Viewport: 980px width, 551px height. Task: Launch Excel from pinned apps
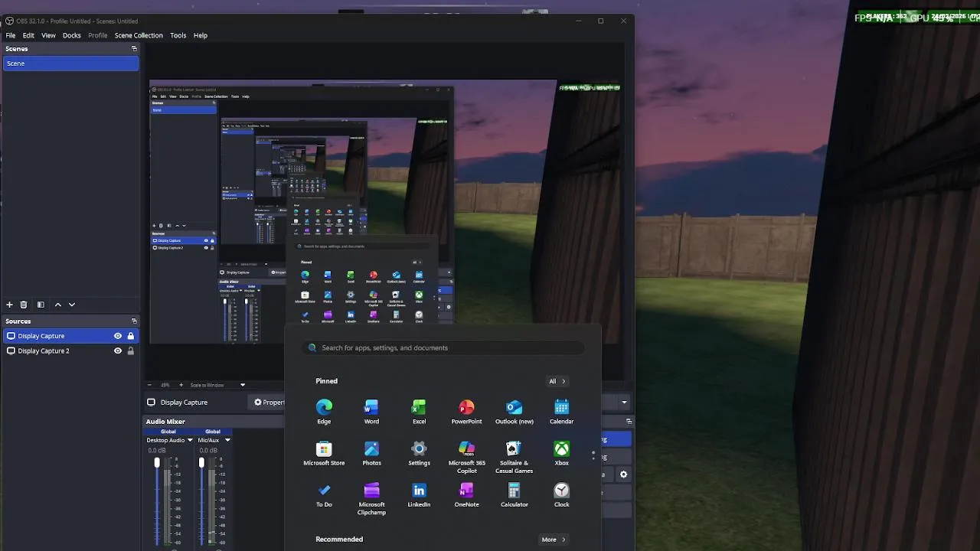419,411
